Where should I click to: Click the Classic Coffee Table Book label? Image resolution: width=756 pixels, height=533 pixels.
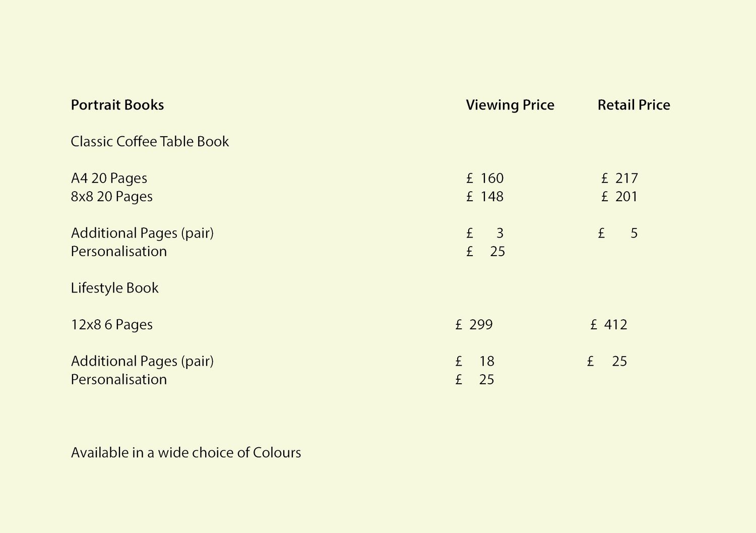tap(150, 142)
